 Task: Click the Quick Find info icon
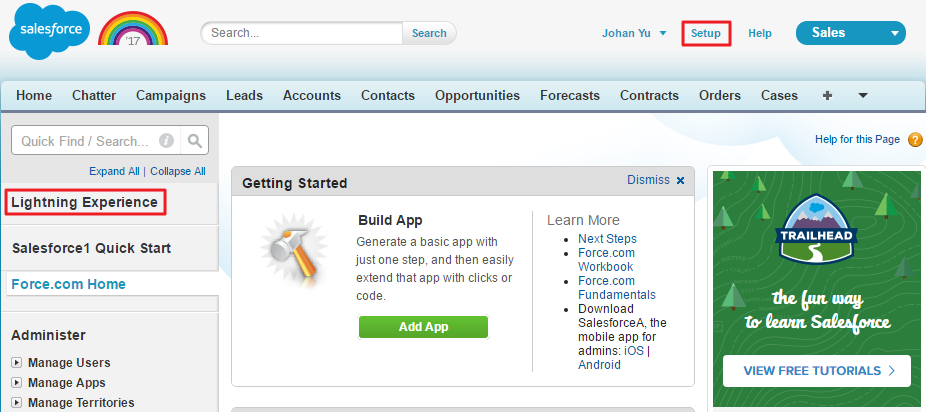coord(167,141)
